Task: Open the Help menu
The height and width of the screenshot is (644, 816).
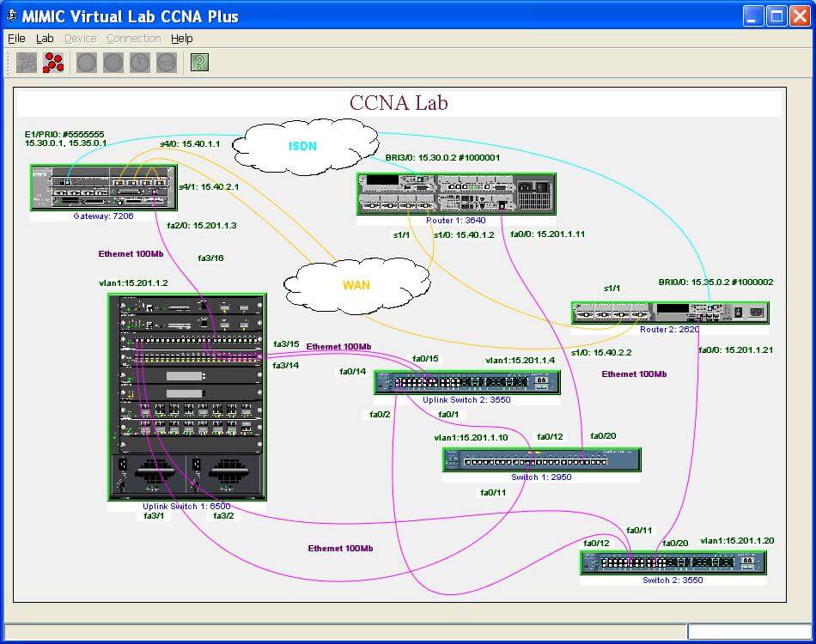Action: [x=181, y=39]
